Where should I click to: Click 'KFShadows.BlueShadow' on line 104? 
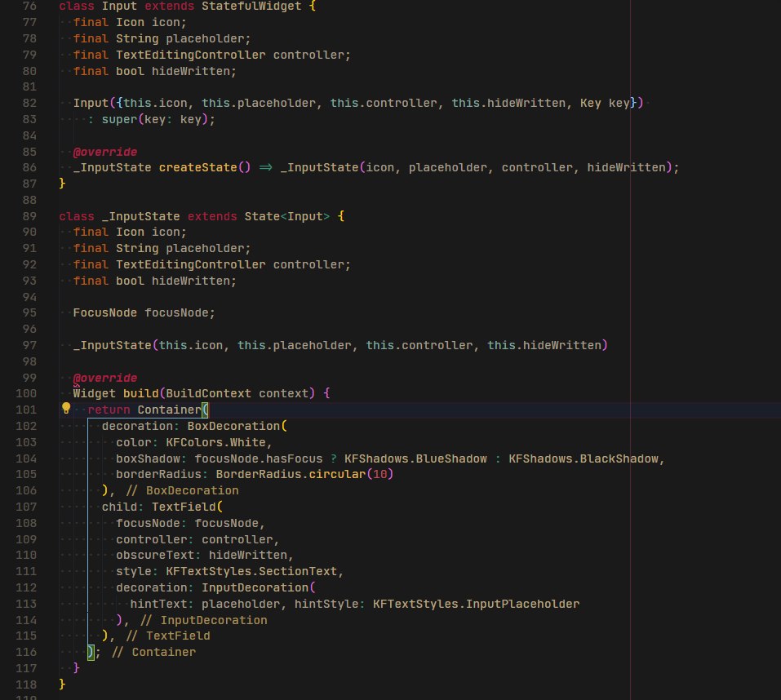pos(415,459)
